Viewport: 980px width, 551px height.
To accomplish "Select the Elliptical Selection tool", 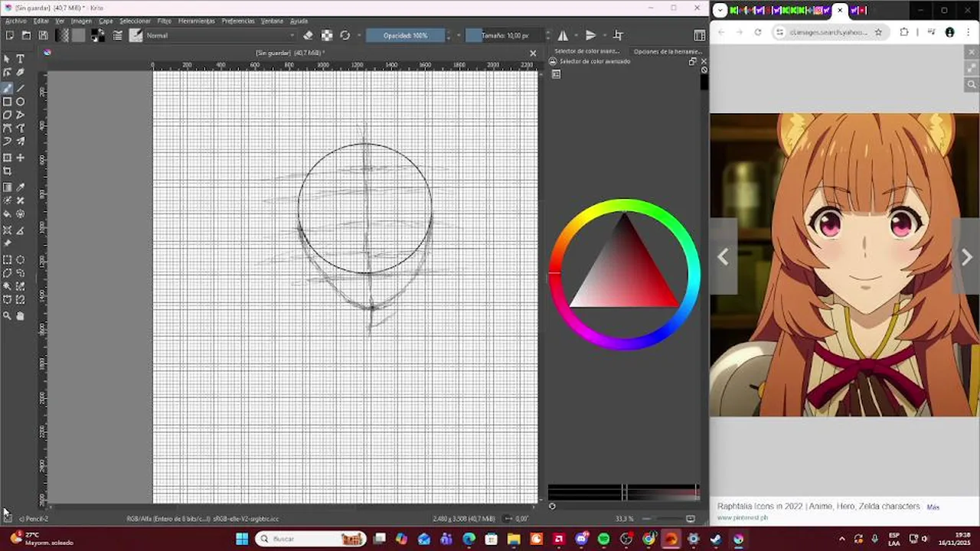I will coord(21,260).
